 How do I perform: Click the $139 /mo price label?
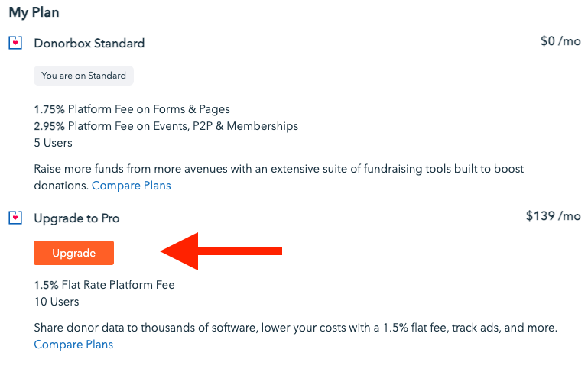553,216
